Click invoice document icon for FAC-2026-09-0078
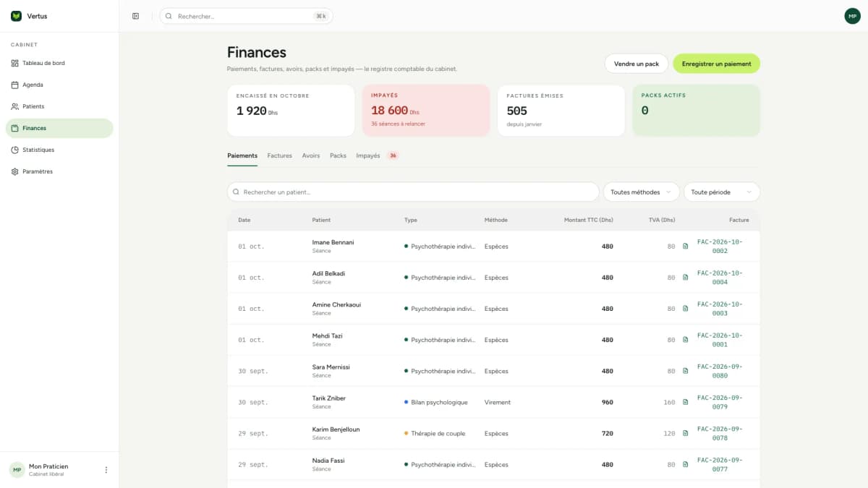Image resolution: width=868 pixels, height=488 pixels. point(686,434)
